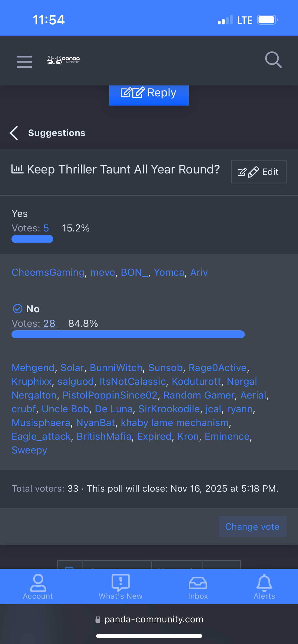Tap the poll chart icon beside title

17,169
